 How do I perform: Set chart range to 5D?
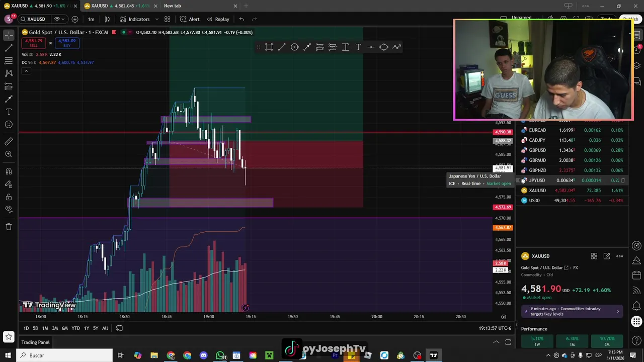pyautogui.click(x=35, y=328)
